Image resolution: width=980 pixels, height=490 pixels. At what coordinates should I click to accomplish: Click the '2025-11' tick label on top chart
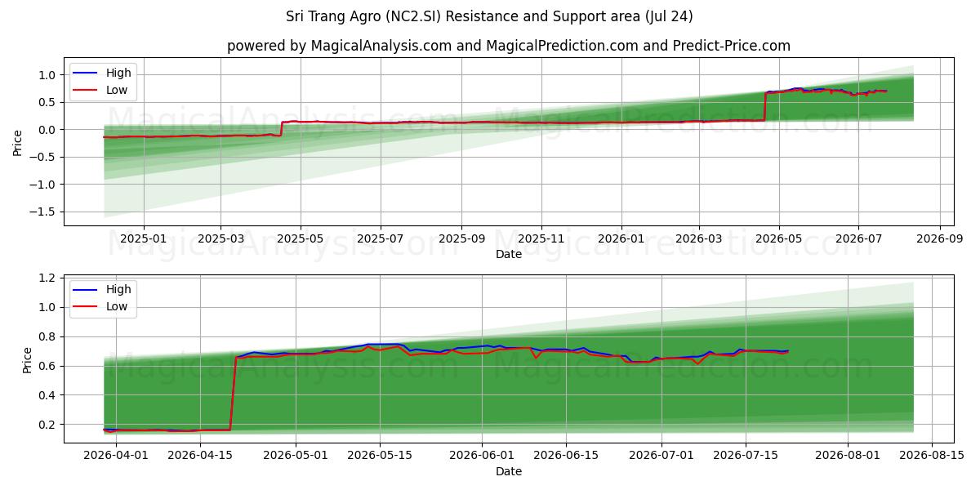(541, 238)
